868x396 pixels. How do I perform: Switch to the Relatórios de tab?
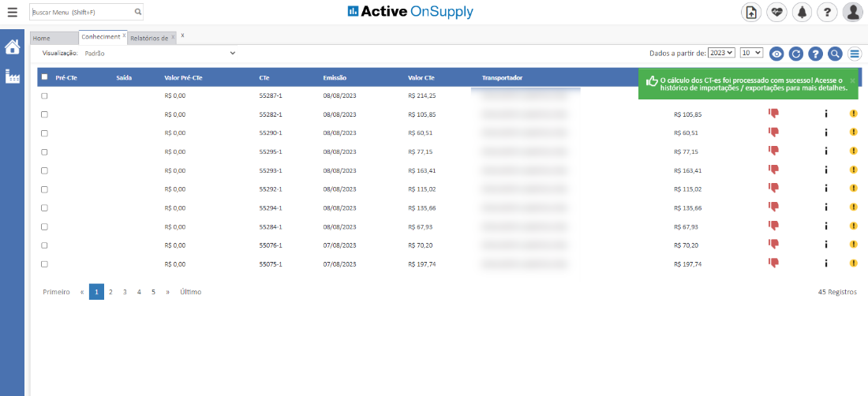tap(149, 38)
